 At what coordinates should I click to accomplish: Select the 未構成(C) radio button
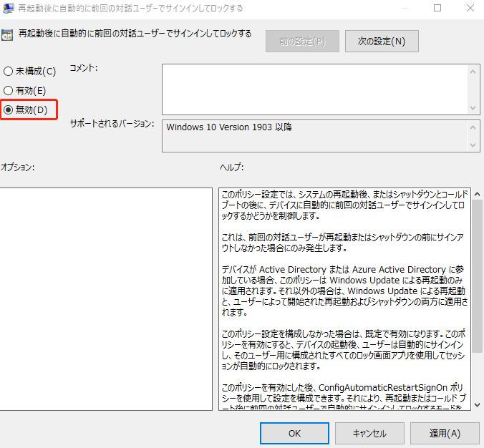tap(9, 72)
